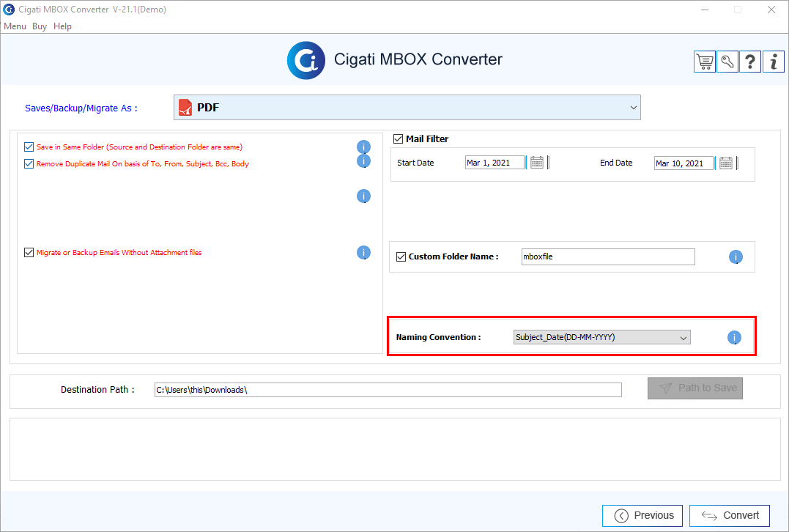Close the Cigati MBOX Converter window
Screen dimensions: 789x532
click(x=771, y=10)
